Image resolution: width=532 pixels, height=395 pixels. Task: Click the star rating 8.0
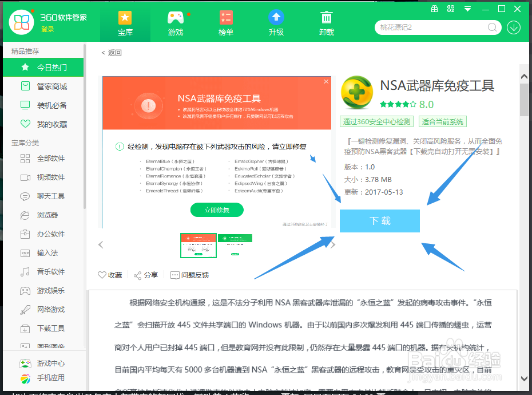click(x=407, y=104)
